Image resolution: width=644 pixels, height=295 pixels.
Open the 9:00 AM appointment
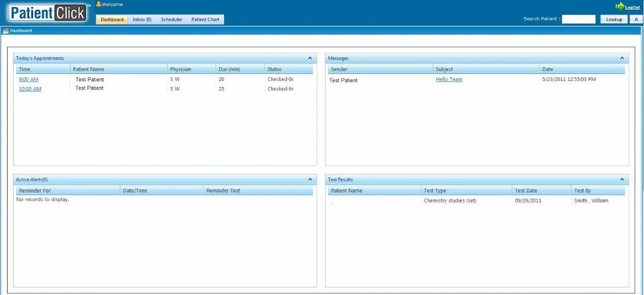28,79
